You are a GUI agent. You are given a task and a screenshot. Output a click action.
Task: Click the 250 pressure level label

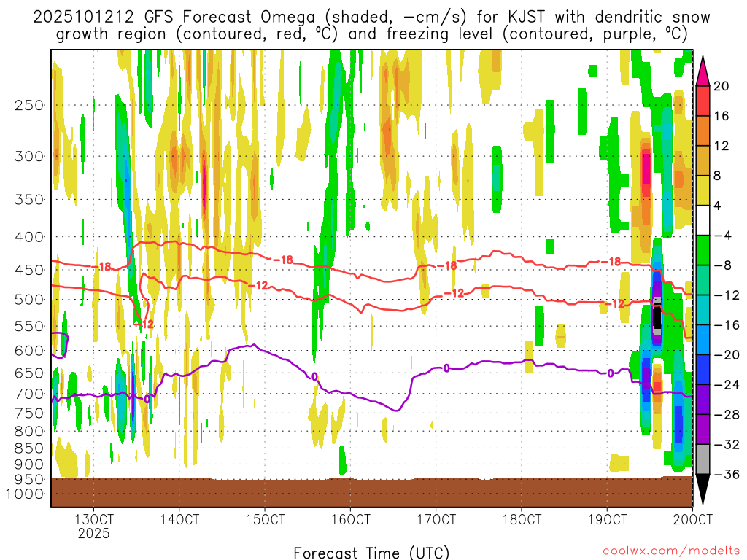[x=29, y=105]
